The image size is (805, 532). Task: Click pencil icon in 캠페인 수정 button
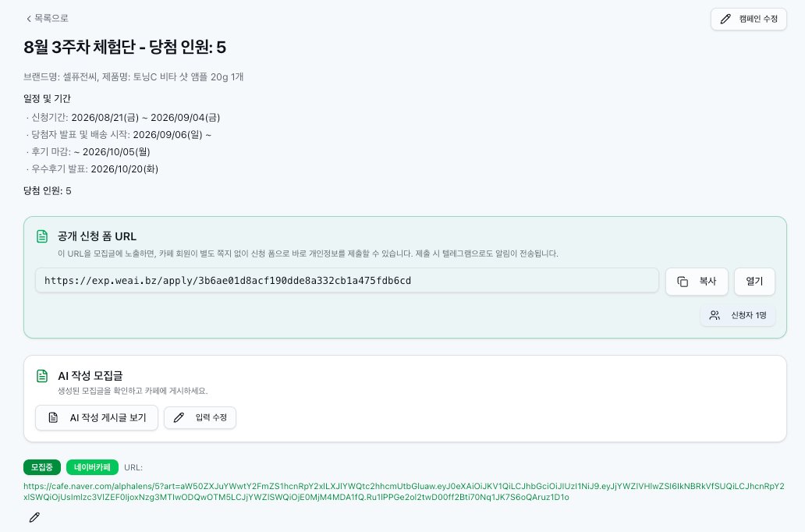click(x=725, y=19)
